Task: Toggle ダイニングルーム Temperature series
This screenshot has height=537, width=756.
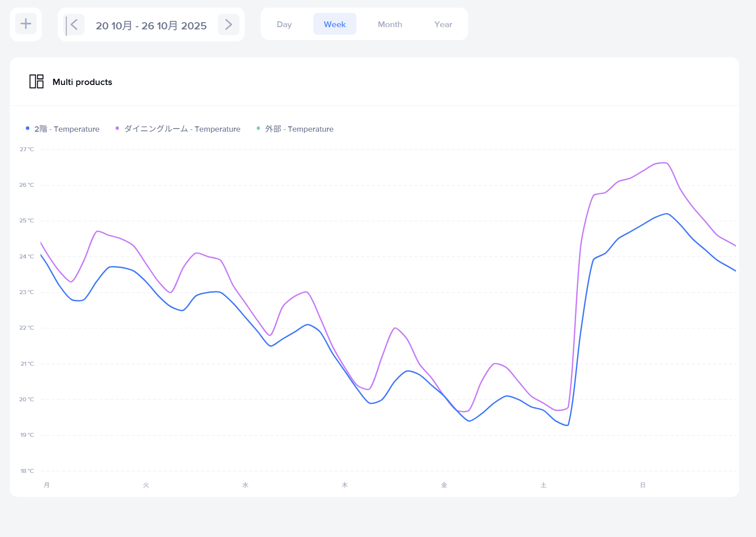Action: pyautogui.click(x=182, y=129)
